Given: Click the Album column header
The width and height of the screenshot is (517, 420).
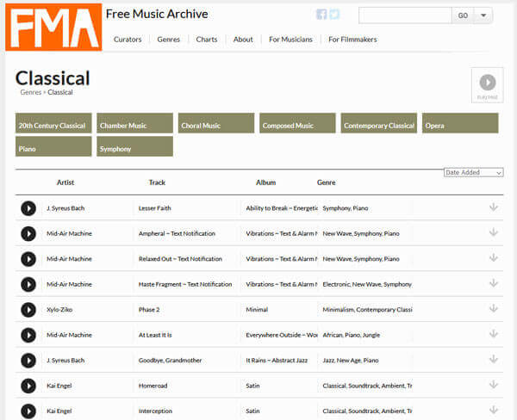Looking at the screenshot, I should 265,182.
